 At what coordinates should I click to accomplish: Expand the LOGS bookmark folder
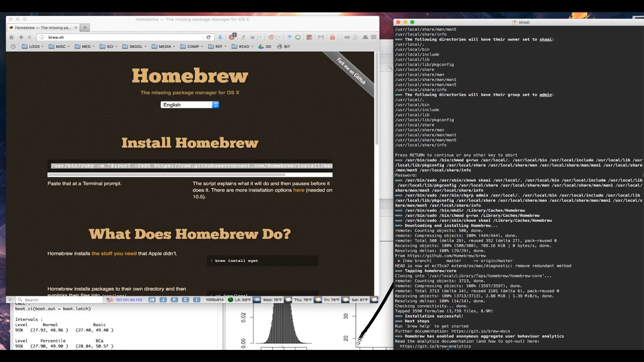tap(33, 46)
